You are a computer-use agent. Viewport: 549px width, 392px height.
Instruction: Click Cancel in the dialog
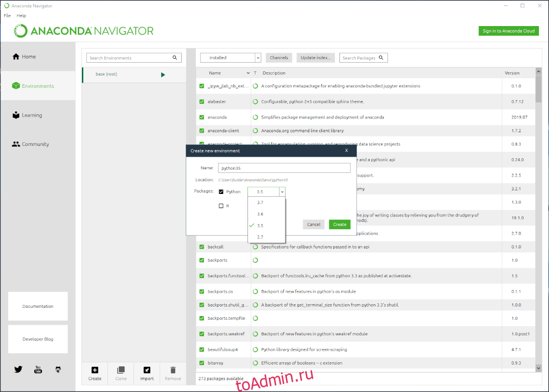pyautogui.click(x=314, y=225)
